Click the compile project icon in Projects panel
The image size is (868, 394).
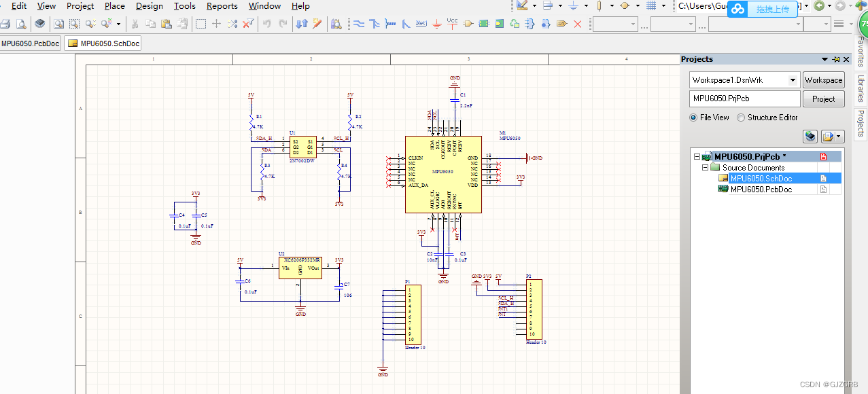(x=810, y=137)
